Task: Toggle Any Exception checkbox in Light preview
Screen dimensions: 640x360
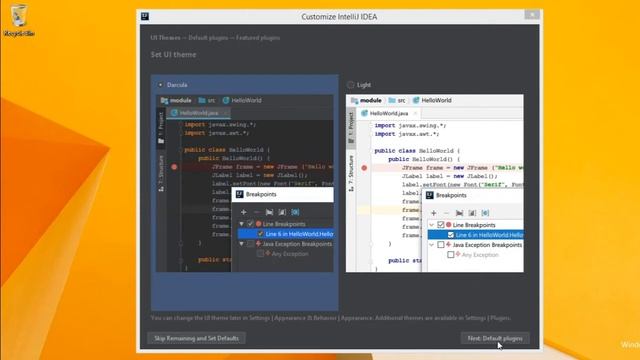Action: pos(451,255)
